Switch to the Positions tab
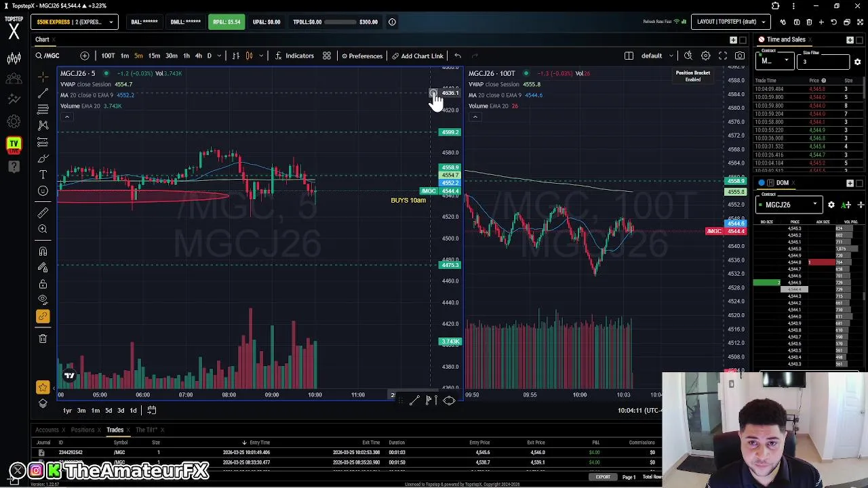 pos(83,430)
